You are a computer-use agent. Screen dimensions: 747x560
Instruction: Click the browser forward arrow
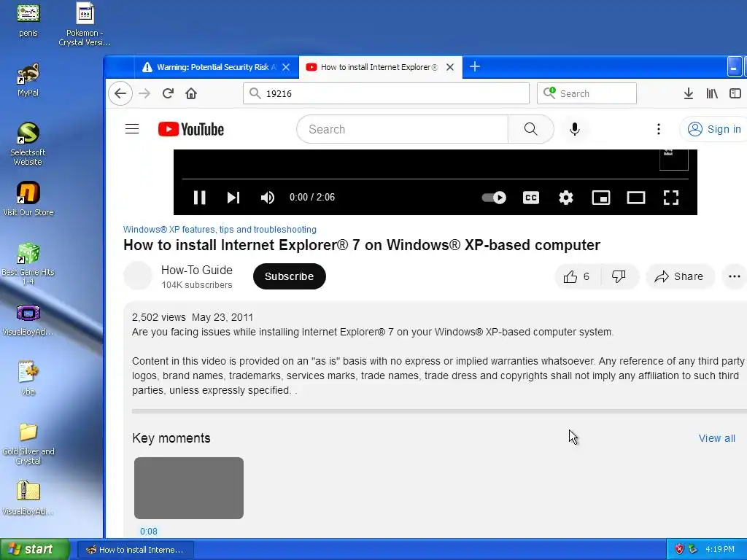[144, 93]
